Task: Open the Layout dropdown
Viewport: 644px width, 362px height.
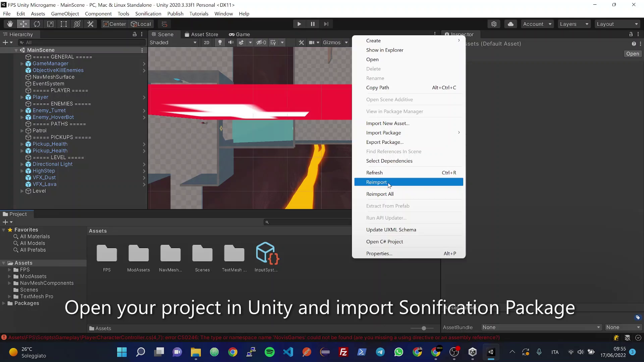Action: coord(617,24)
